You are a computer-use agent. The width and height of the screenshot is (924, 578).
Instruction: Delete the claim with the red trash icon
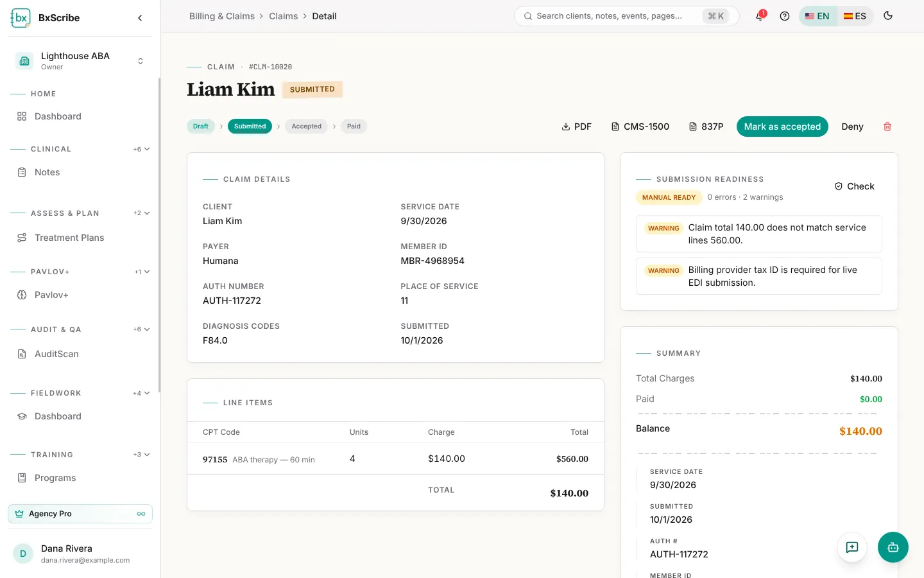(x=887, y=127)
